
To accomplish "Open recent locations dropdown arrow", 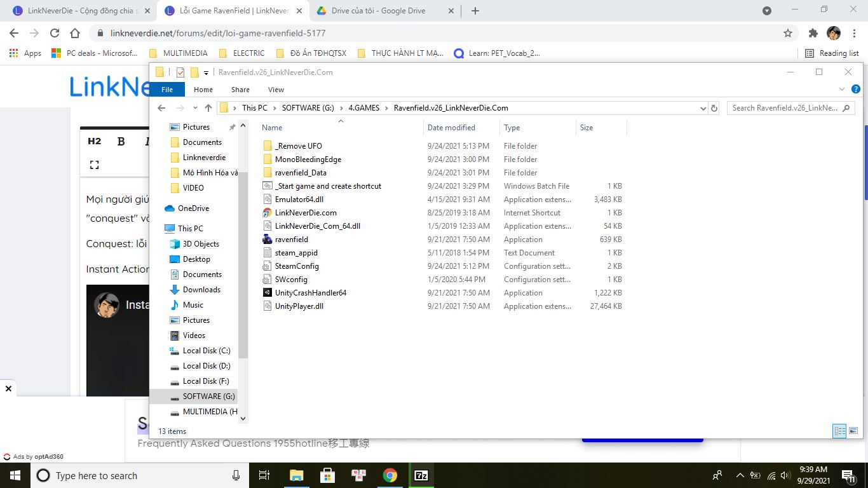I will 195,108.
